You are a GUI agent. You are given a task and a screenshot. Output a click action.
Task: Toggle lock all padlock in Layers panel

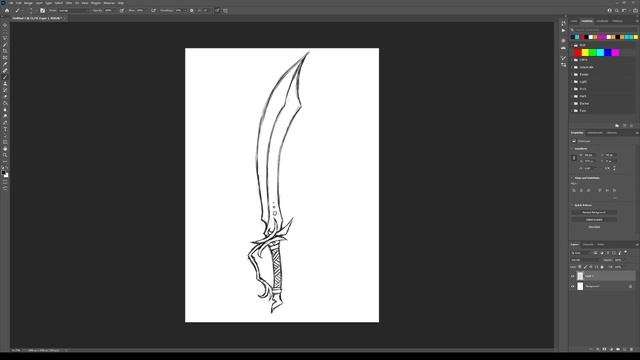tap(602, 267)
